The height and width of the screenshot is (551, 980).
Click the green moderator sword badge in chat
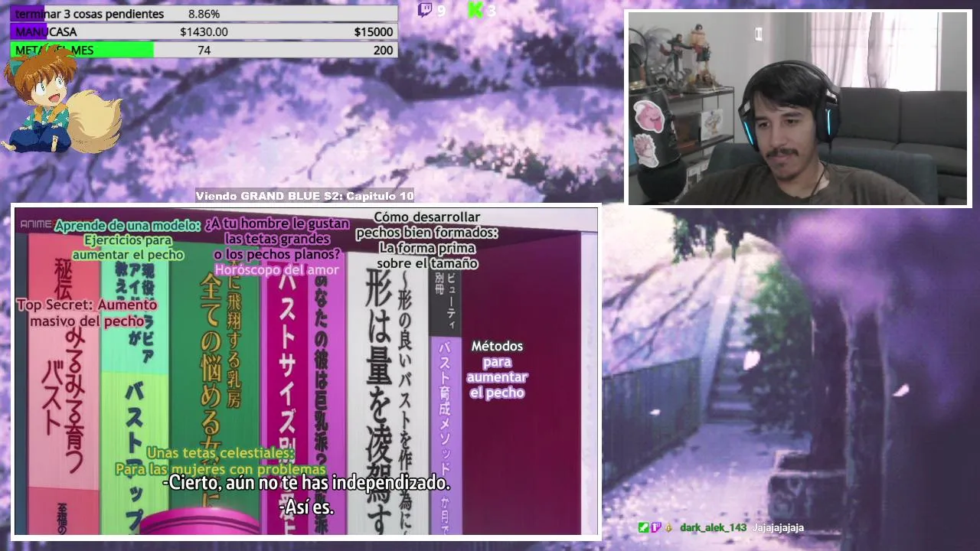coord(643,527)
